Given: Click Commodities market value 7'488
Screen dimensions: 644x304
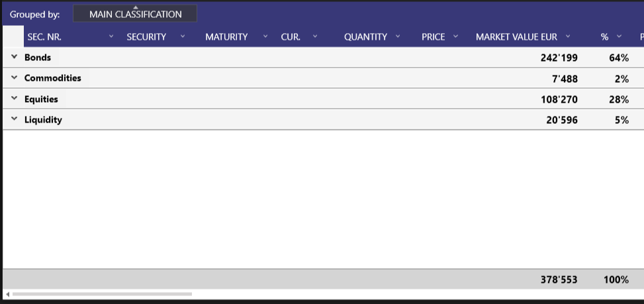Looking at the screenshot, I should [565, 79].
